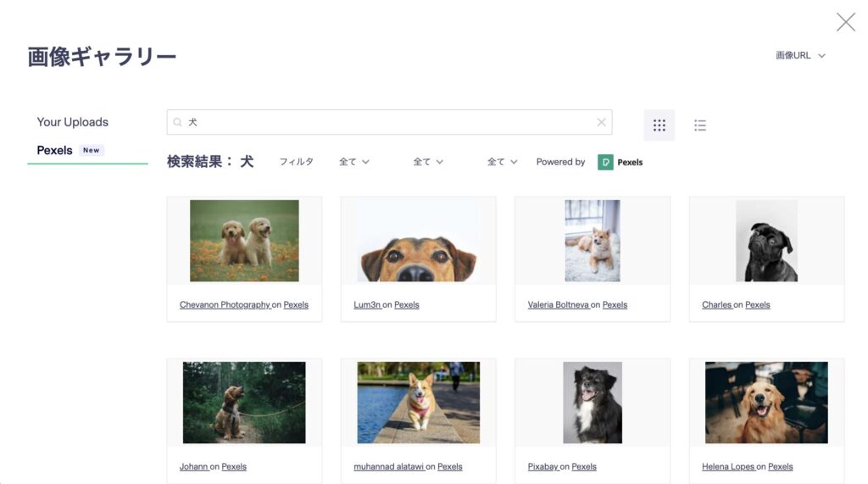Click the search magnifier icon
The width and height of the screenshot is (868, 484).
[x=178, y=122]
